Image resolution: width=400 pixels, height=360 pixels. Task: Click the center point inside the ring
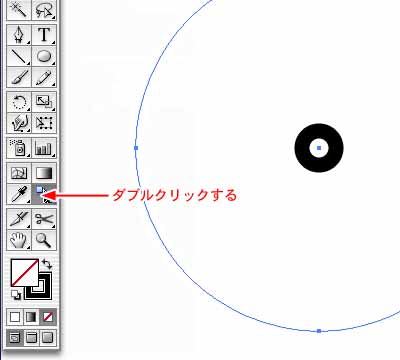(319, 148)
